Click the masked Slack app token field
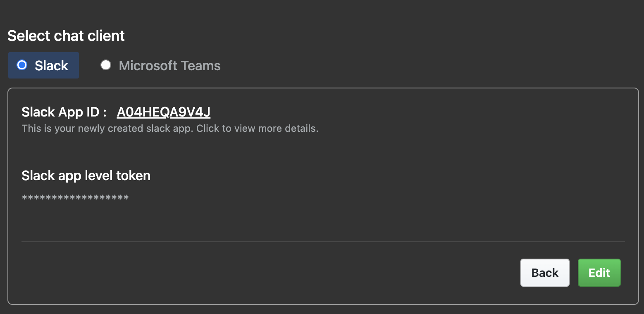Viewport: 644px width, 314px height. pyautogui.click(x=75, y=198)
